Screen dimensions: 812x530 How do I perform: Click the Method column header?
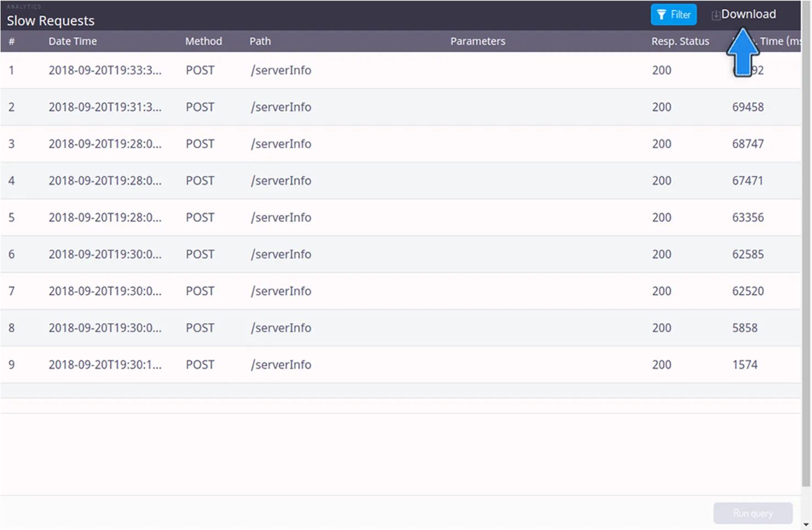[x=203, y=41]
